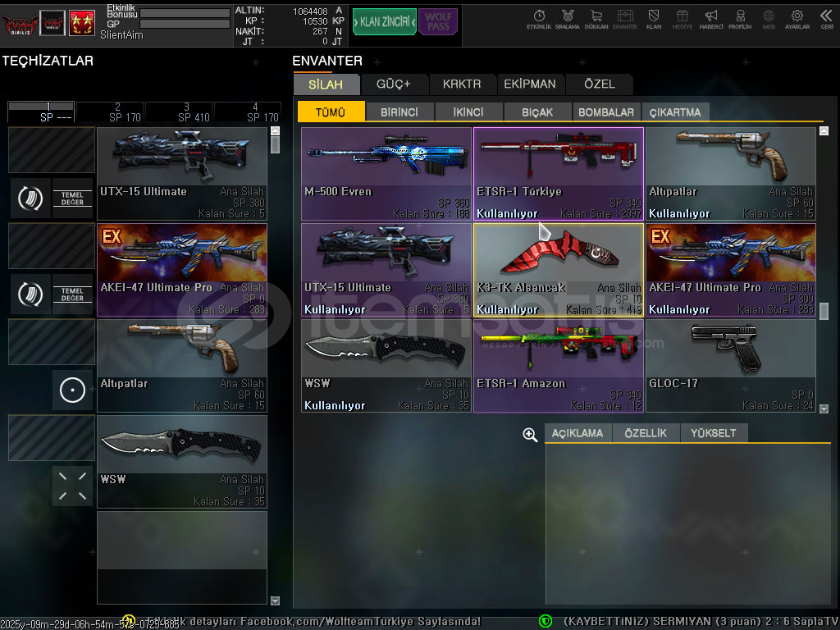Click Temel Değer beside UTX-15 slot
This screenshot has height=630, width=840.
pyautogui.click(x=72, y=199)
